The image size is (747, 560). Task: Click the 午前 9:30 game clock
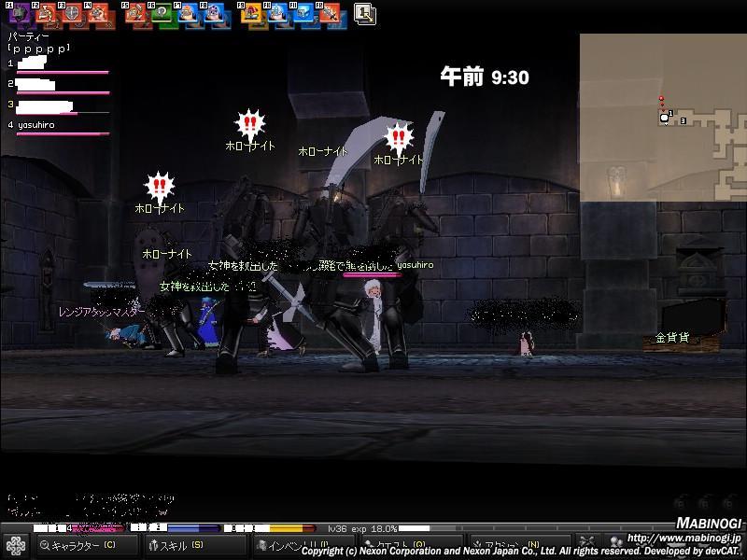(x=485, y=77)
